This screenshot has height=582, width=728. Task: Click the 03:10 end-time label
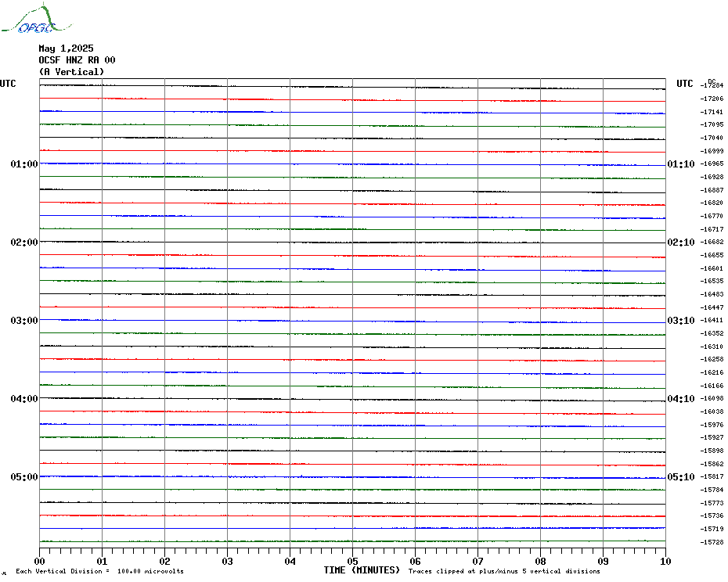[681, 320]
